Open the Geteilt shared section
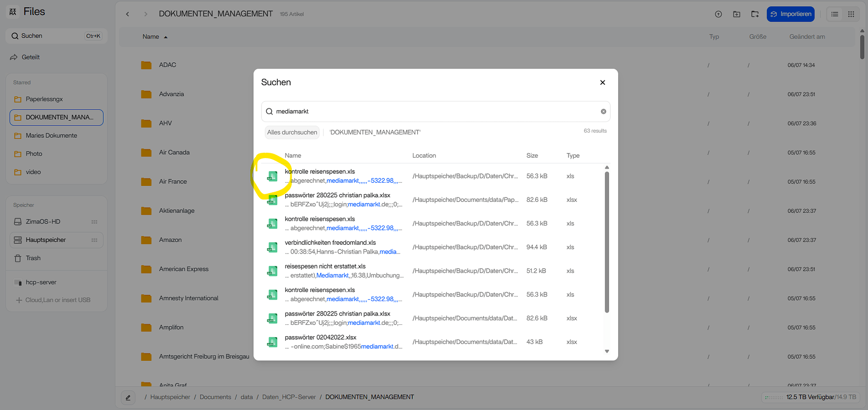This screenshot has height=410, width=868. pos(30,57)
